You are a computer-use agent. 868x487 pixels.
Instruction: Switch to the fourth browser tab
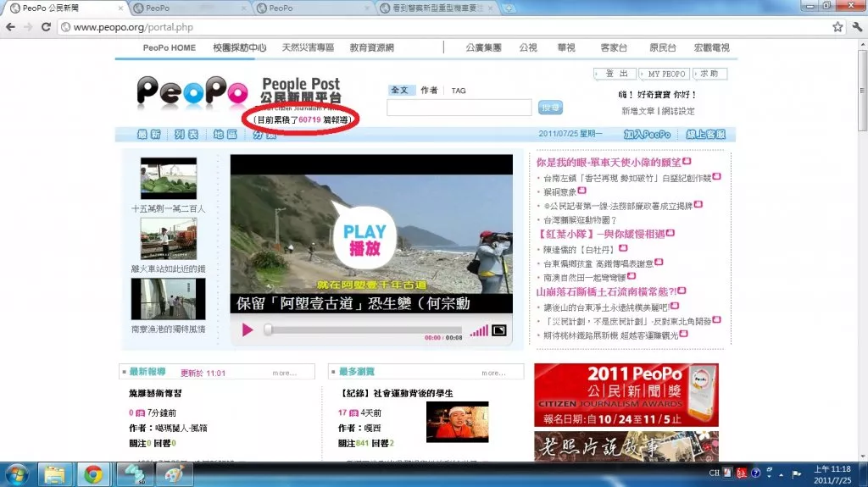coord(437,8)
